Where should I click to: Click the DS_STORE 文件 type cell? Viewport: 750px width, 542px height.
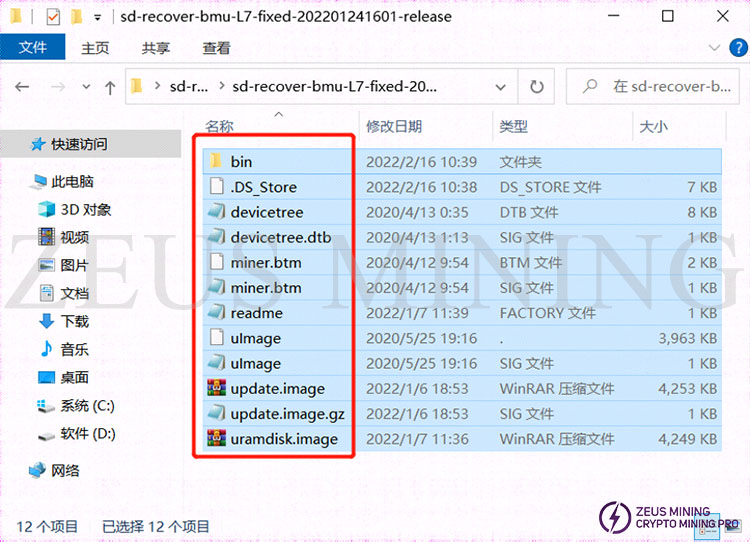click(x=550, y=187)
